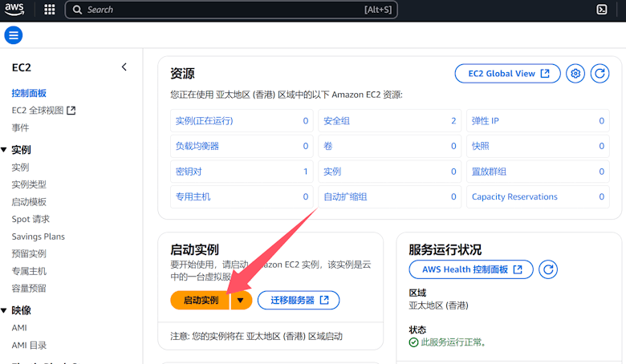Click the 迁移服务器 button
Viewport: 626px width, 364px height.
[299, 300]
